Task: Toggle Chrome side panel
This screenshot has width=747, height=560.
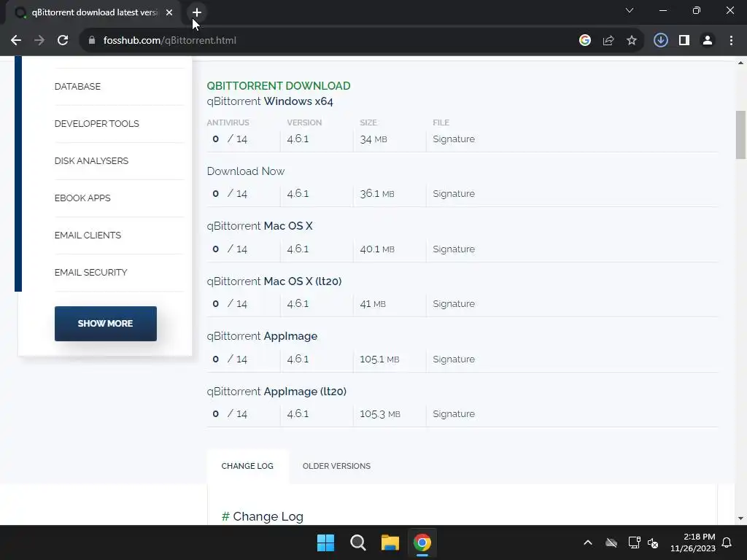Action: coord(684,41)
